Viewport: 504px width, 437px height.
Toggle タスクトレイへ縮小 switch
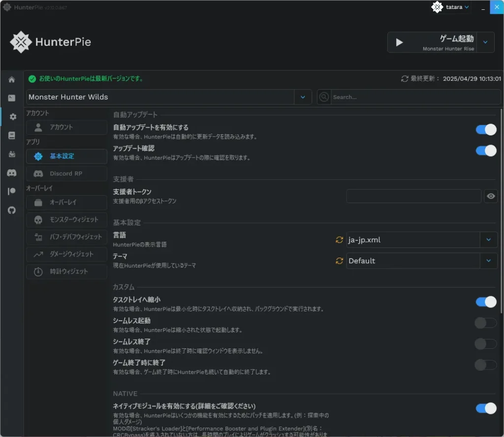(x=486, y=302)
